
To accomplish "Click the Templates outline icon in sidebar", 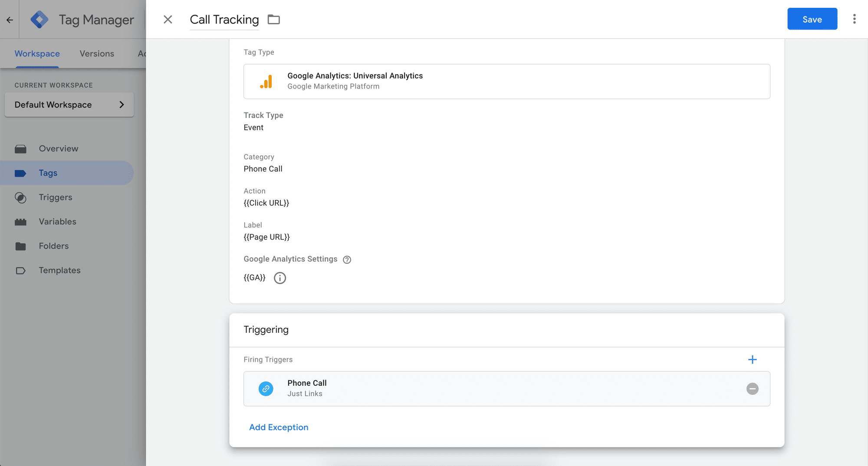I will 20,270.
